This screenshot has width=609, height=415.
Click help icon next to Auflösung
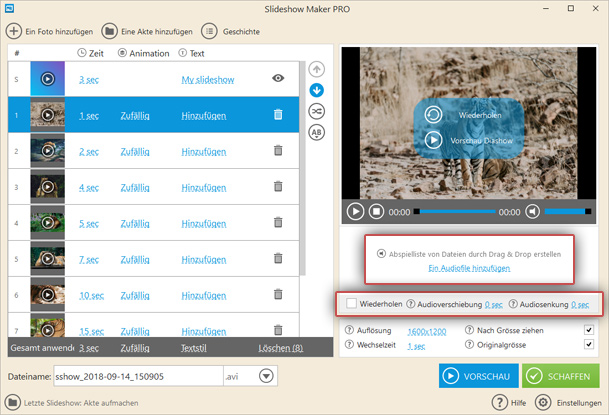click(349, 330)
